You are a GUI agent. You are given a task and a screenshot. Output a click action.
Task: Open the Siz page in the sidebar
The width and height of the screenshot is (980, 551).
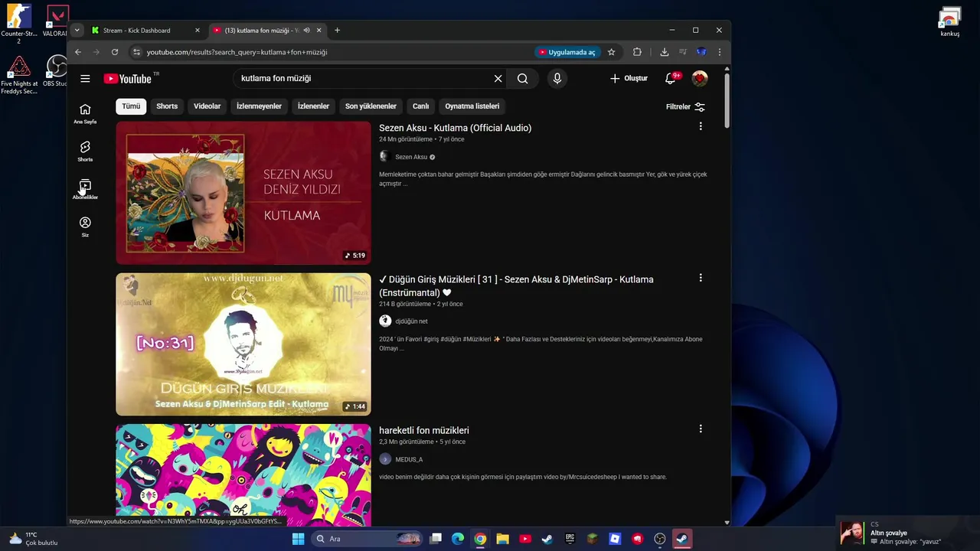[85, 227]
